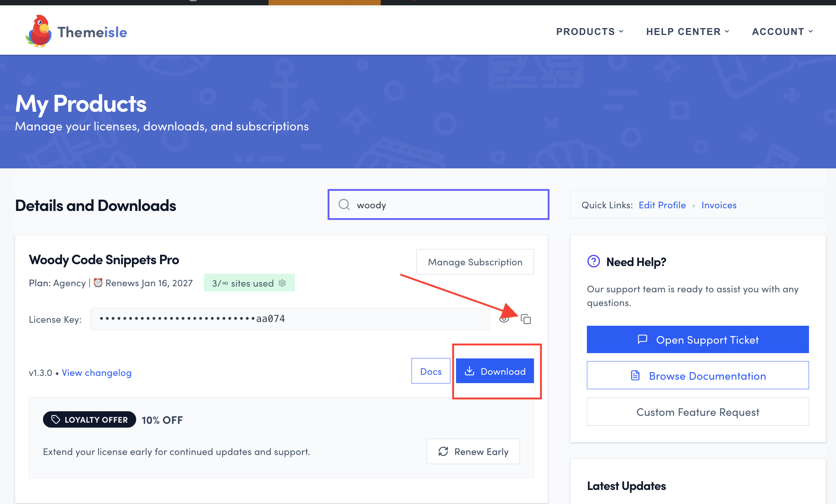Click the refresh icon on Renew Early
Screen dimensions: 836x504
[x=443, y=452]
